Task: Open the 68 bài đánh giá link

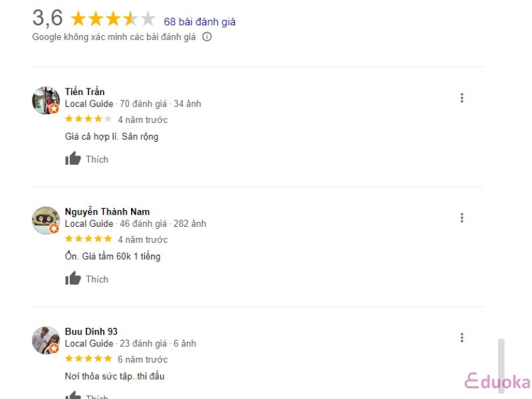Action: coord(199,22)
